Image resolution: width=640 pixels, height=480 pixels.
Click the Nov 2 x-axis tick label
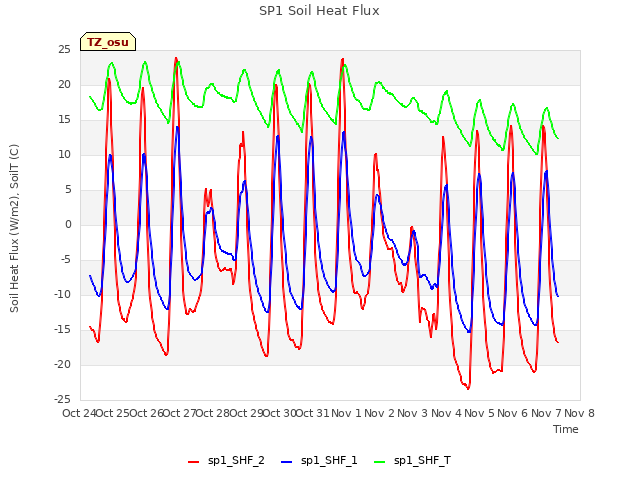pos(380,413)
